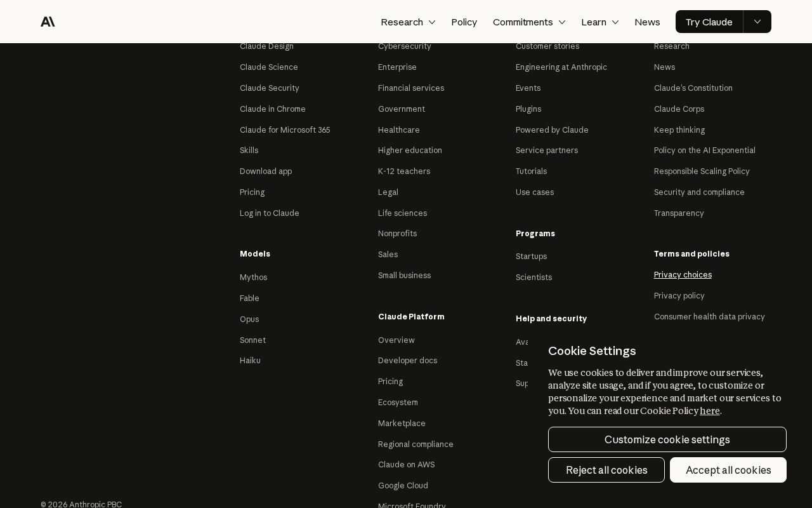Open the Plugins footer link

528,109
